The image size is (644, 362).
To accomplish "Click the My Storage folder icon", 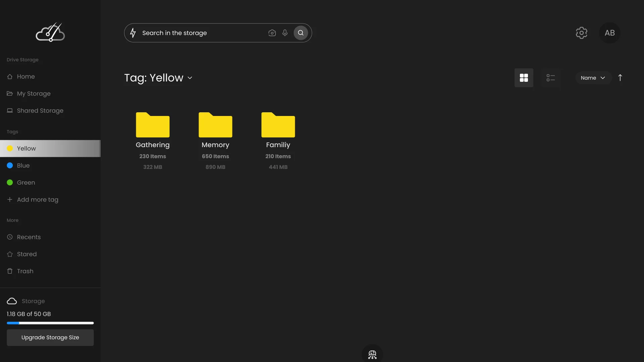I will 10,94.
